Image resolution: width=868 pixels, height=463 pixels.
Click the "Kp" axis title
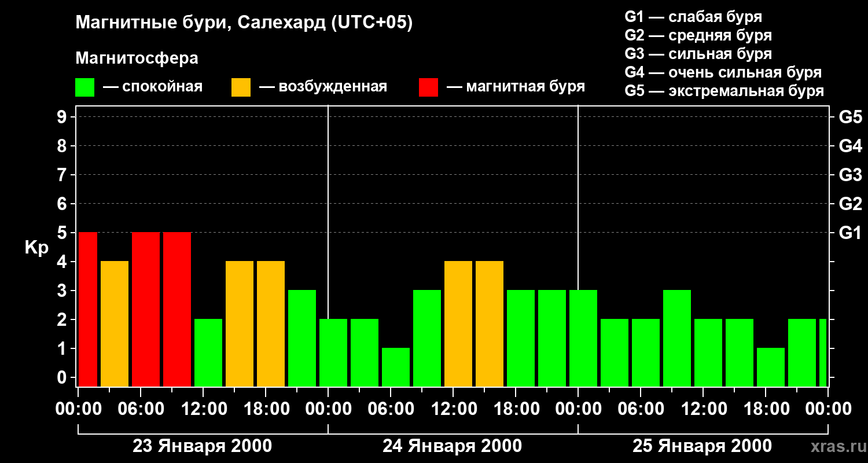point(36,248)
